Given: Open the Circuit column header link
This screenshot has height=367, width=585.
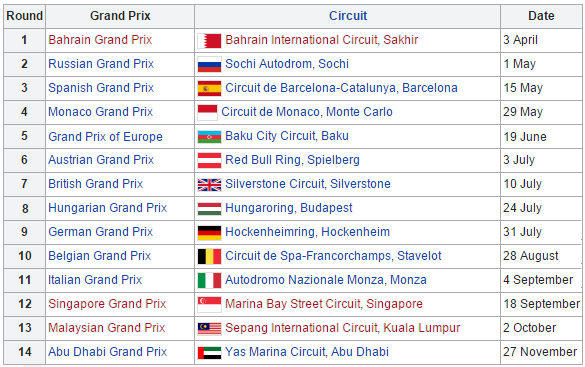Looking at the screenshot, I should coord(348,16).
